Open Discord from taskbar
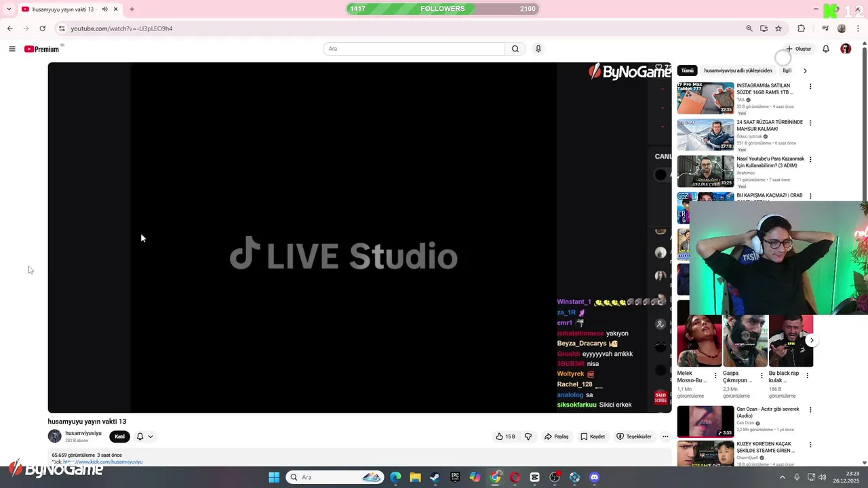This screenshot has width=868, height=488. 595,477
